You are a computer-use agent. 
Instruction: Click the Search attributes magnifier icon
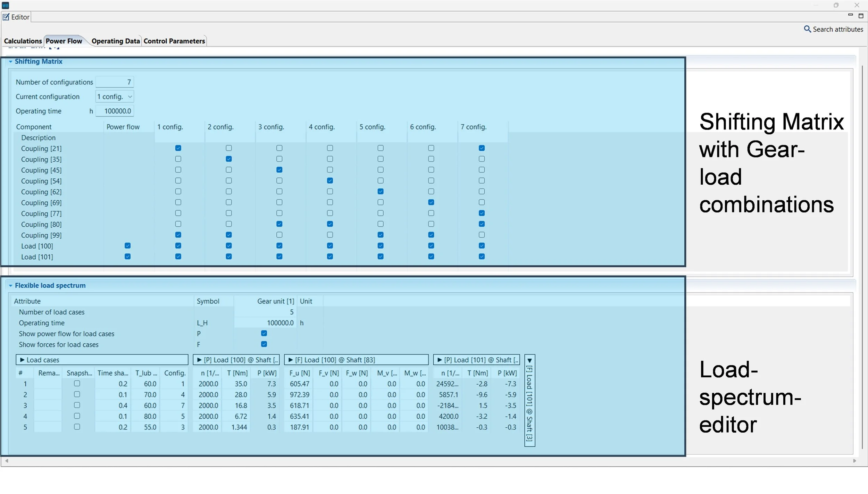coord(807,29)
